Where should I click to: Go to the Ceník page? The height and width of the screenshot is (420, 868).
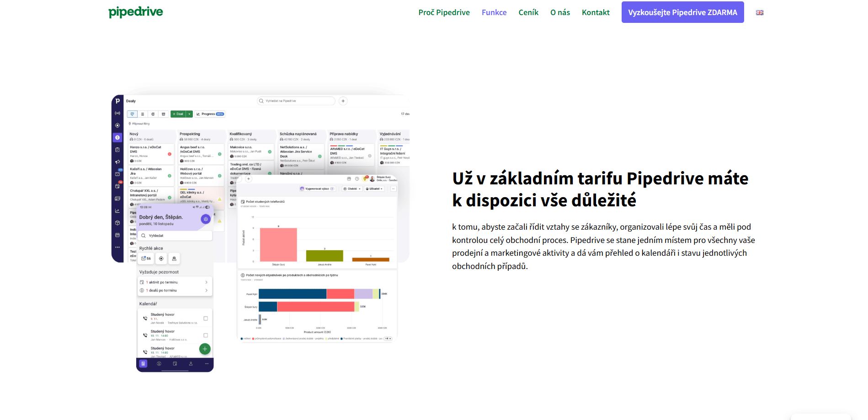528,12
